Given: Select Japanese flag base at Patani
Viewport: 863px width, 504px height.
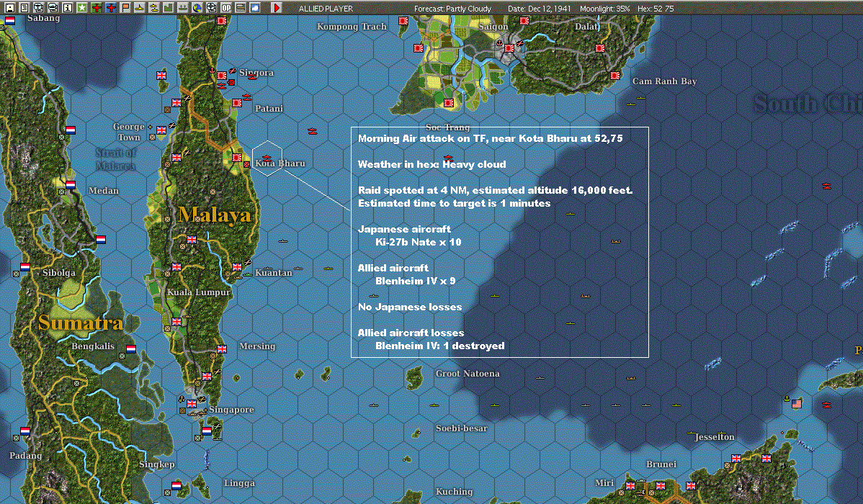Looking at the screenshot, I should (237, 103).
